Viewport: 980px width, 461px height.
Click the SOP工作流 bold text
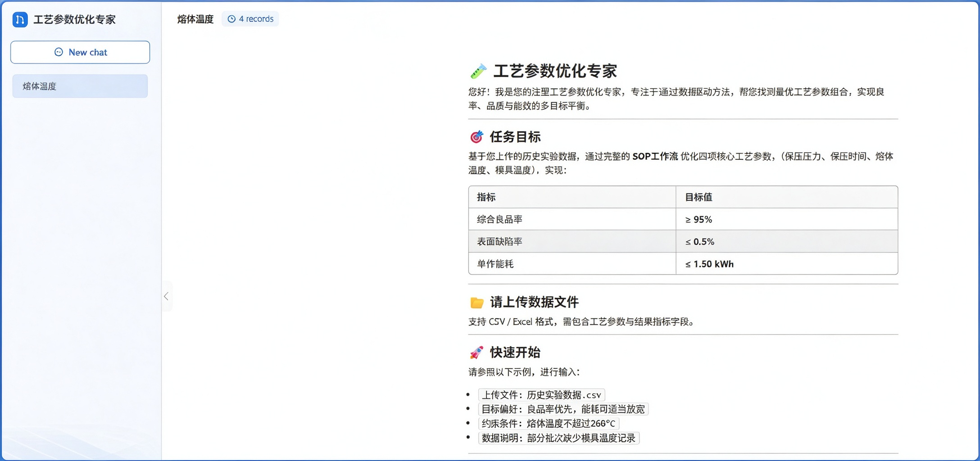click(x=655, y=156)
